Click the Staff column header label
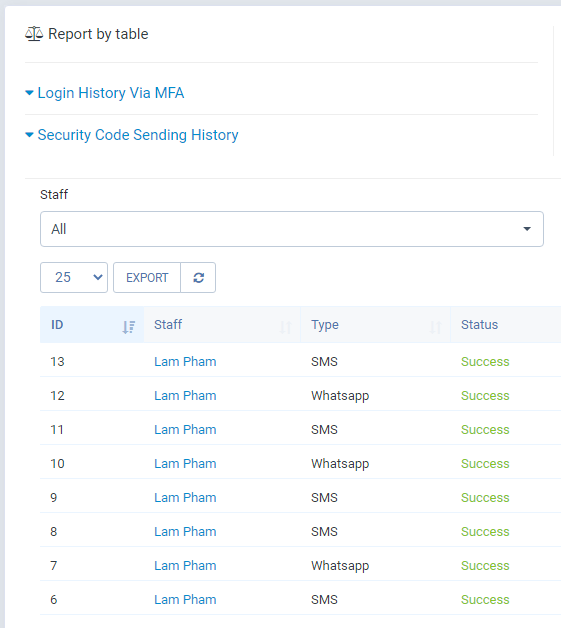 pyautogui.click(x=168, y=324)
